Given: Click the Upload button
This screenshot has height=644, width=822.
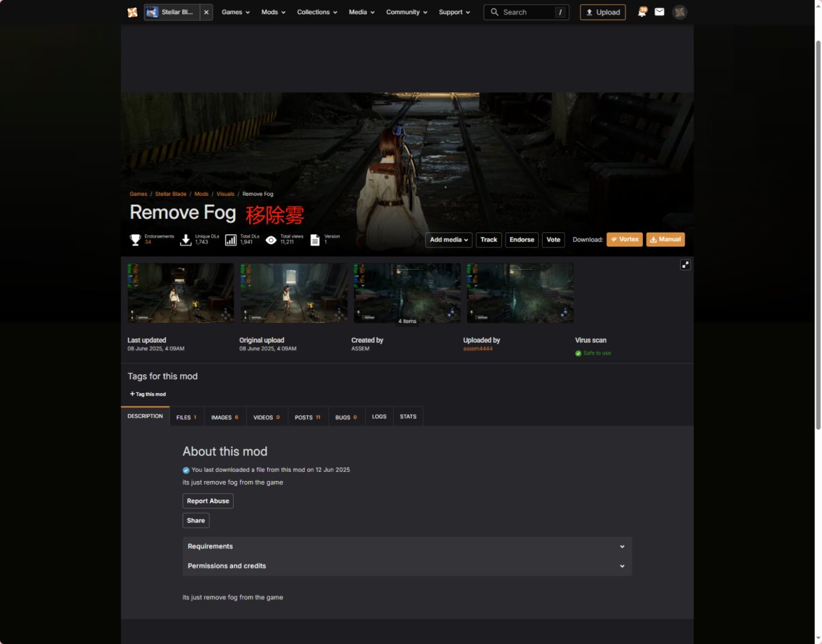Looking at the screenshot, I should pos(602,12).
